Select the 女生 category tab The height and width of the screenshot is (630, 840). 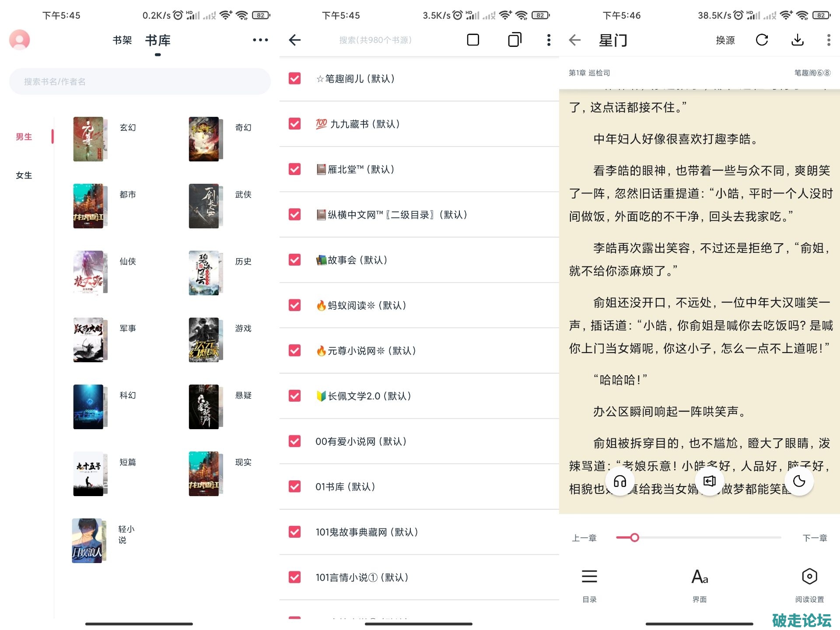pyautogui.click(x=24, y=175)
